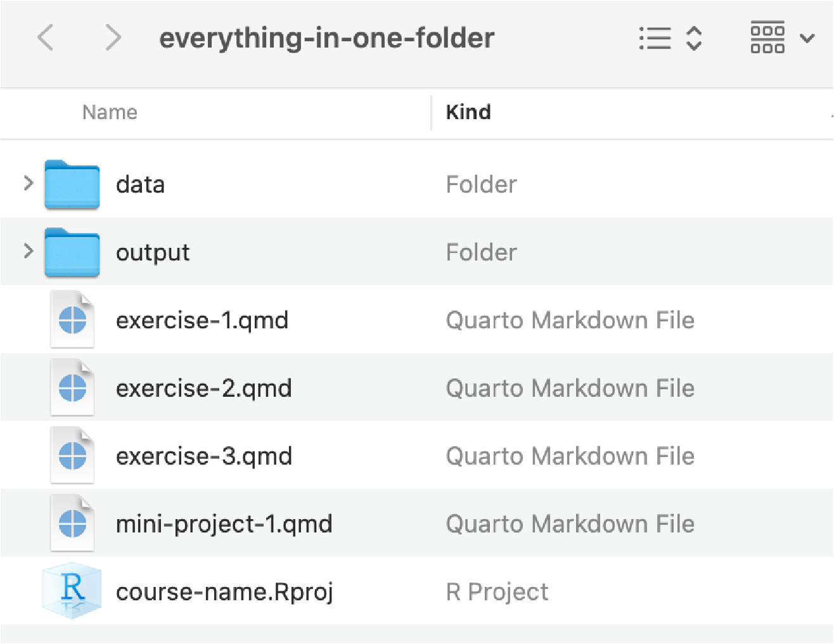The image size is (834, 644).
Task: Expand the data folder disclosure arrow
Action: [x=28, y=184]
